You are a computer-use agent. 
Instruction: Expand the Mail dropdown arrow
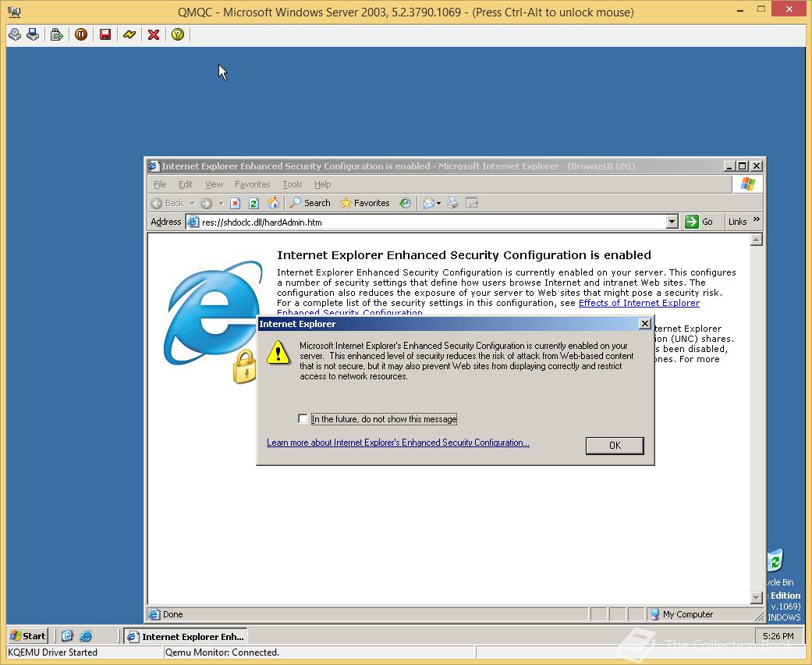[438, 203]
